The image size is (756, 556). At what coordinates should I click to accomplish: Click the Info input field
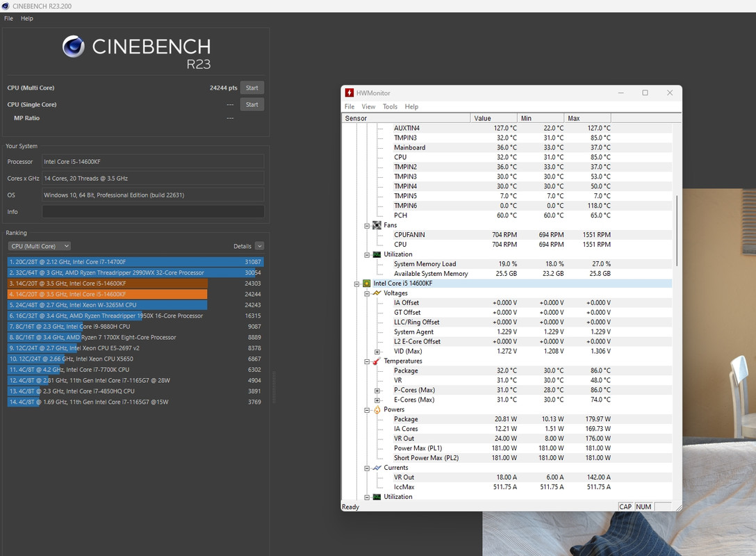pyautogui.click(x=153, y=212)
